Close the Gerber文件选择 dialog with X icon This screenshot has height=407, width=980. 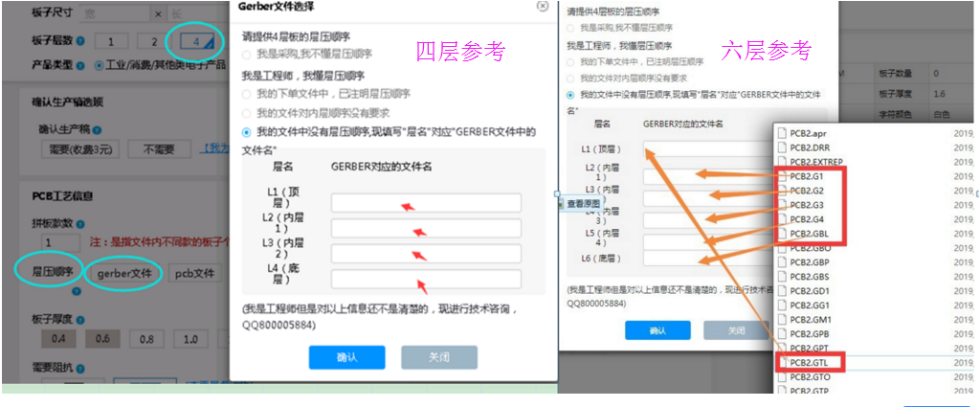tap(543, 7)
